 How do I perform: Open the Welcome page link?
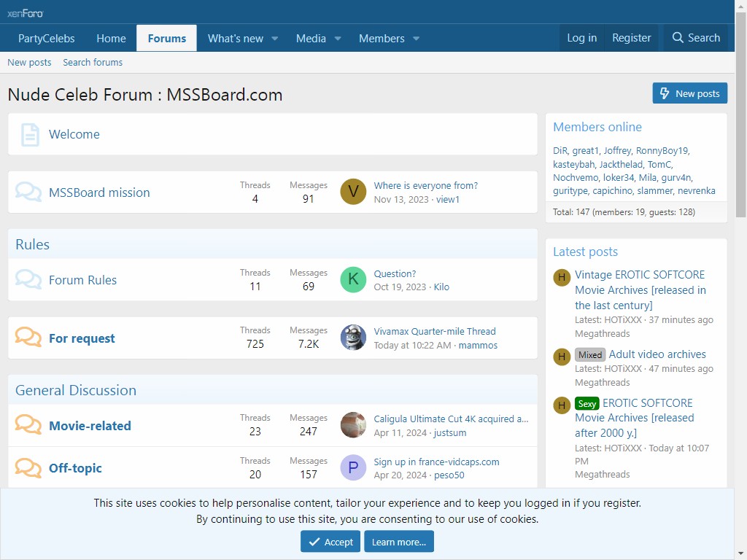pyautogui.click(x=74, y=134)
